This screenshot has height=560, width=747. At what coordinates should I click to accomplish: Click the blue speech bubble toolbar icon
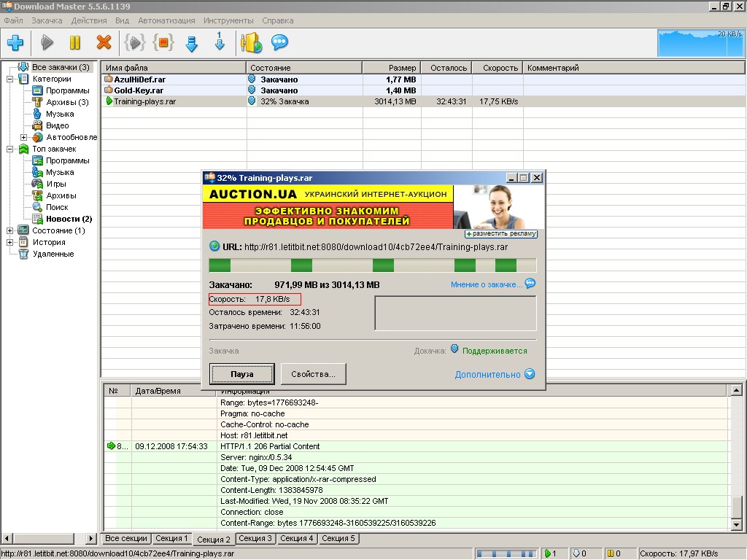[x=279, y=43]
